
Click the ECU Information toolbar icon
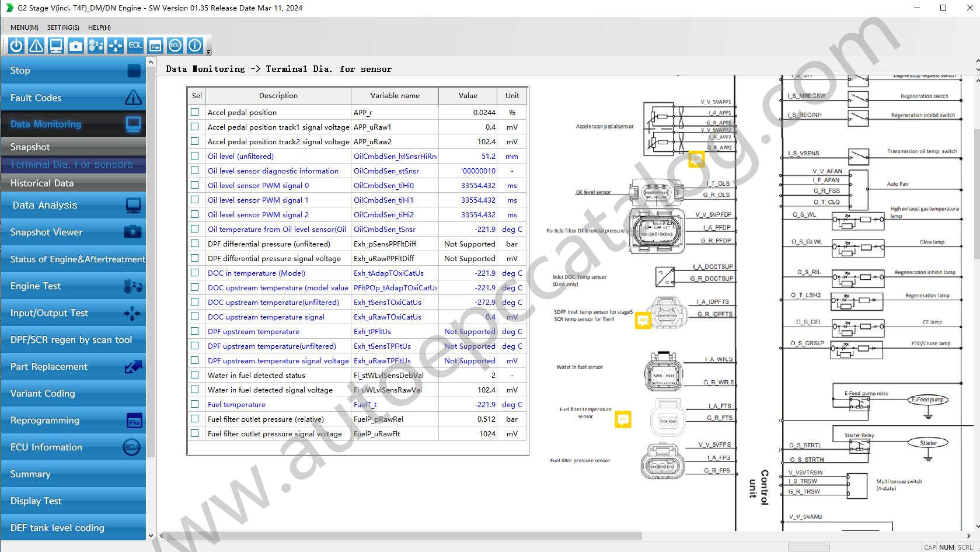(x=175, y=45)
